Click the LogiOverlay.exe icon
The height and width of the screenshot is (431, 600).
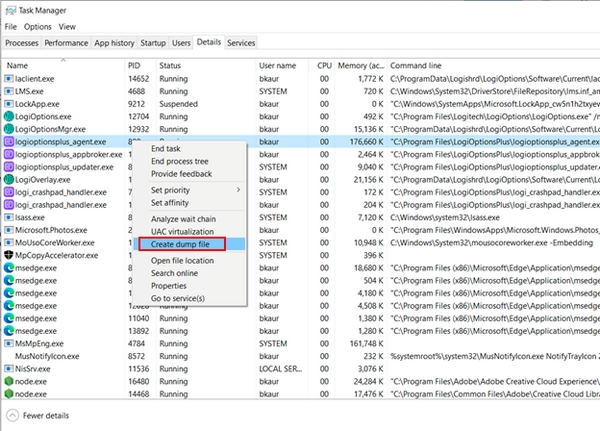8,180
